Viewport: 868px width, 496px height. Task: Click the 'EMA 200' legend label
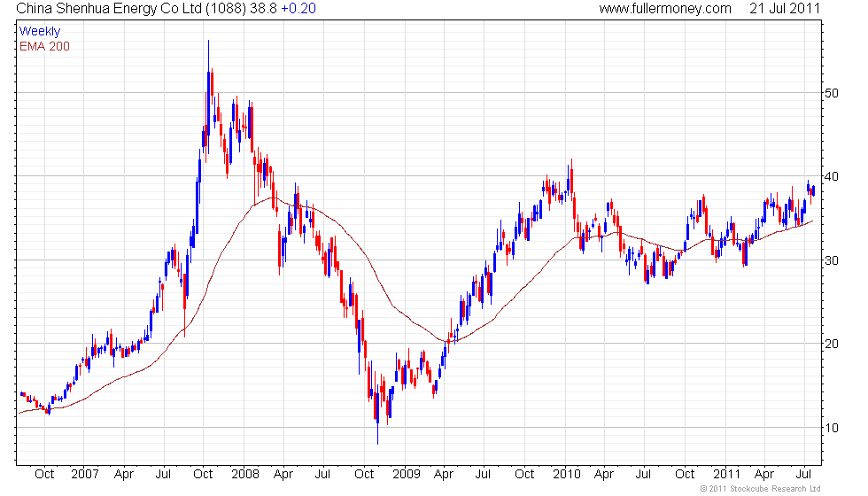[44, 46]
